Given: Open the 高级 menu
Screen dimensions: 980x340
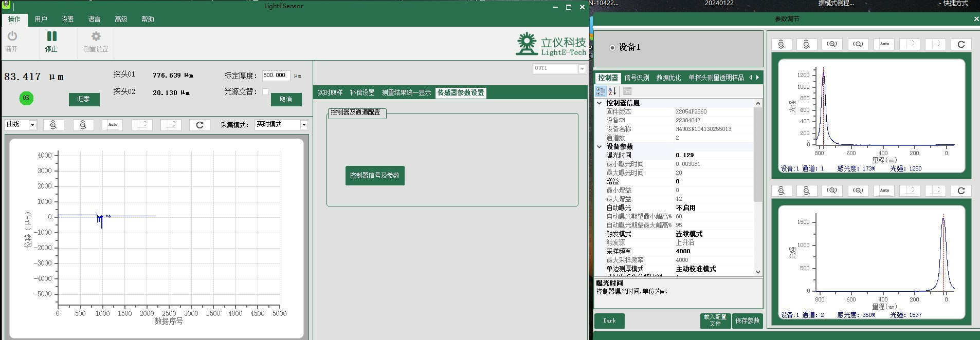Looking at the screenshot, I should point(121,20).
